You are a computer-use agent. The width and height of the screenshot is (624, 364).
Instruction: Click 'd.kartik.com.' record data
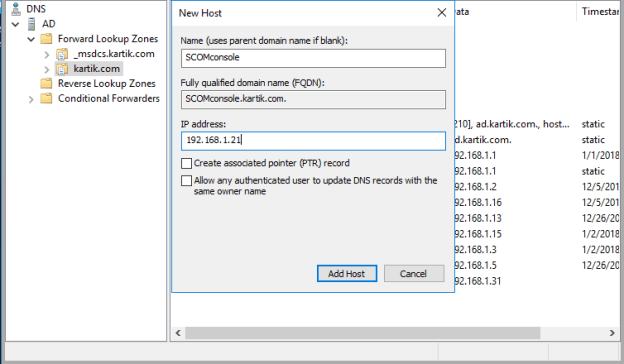(x=483, y=140)
